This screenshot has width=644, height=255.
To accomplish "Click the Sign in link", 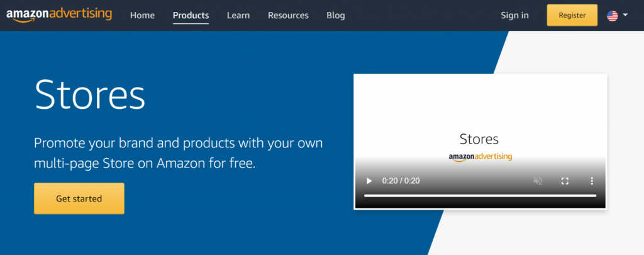I will pyautogui.click(x=514, y=15).
